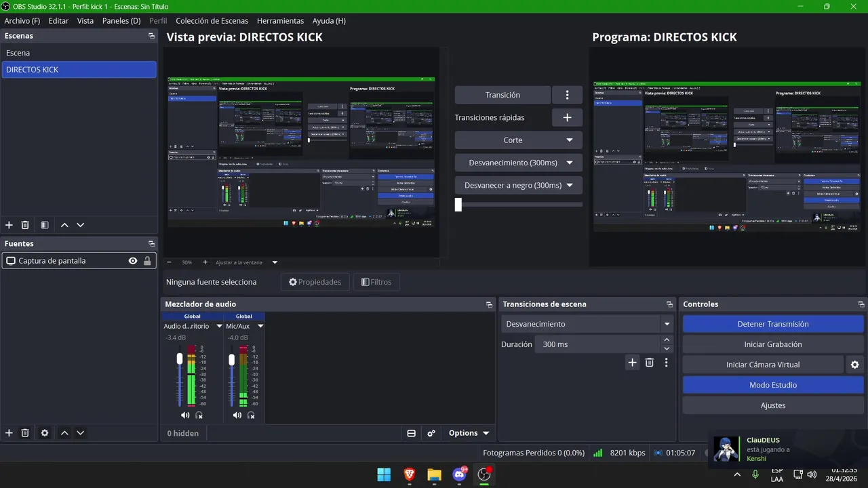
Task: Zoom in preview with plus icon
Action: [205, 262]
